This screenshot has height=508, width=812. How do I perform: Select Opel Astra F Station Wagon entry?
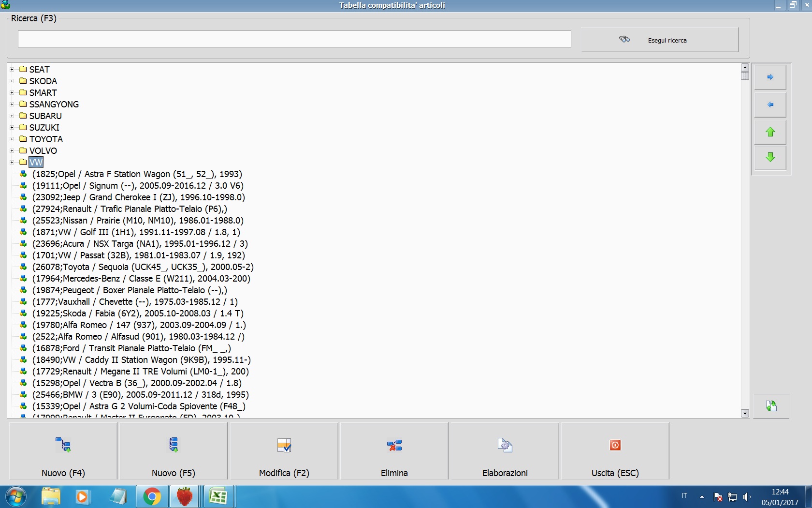click(137, 174)
